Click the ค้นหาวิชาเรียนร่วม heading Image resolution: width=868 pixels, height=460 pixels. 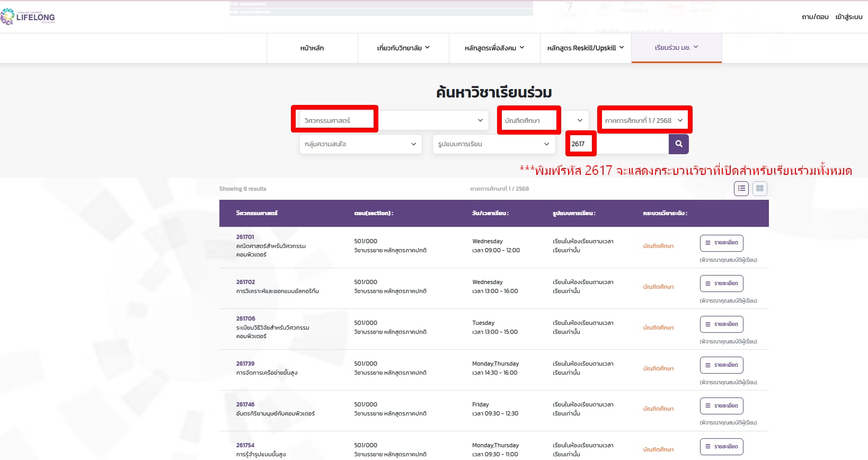pos(494,92)
